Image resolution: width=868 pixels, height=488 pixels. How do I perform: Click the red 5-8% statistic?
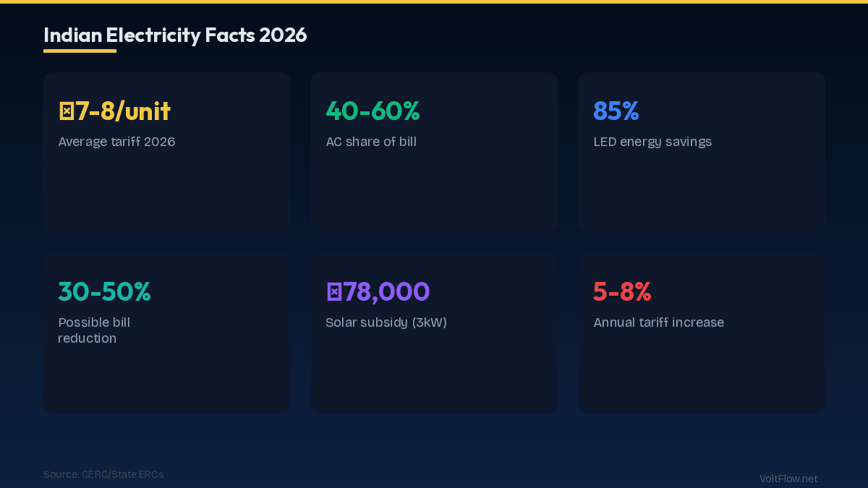pyautogui.click(x=622, y=291)
